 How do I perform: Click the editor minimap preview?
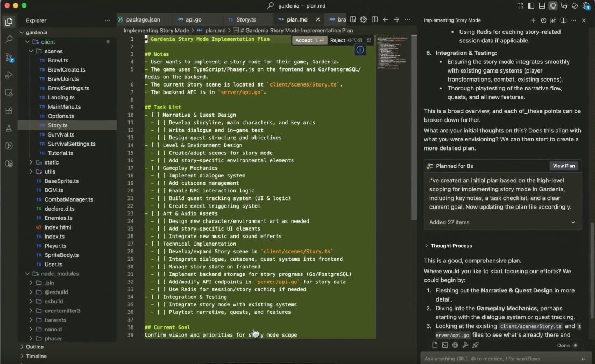tap(393, 52)
